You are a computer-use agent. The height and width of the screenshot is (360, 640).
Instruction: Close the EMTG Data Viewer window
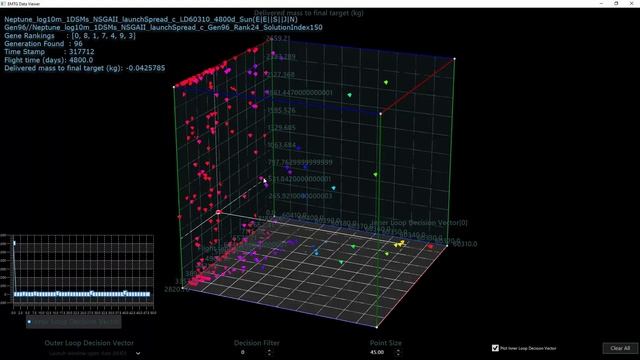tap(631, 3)
